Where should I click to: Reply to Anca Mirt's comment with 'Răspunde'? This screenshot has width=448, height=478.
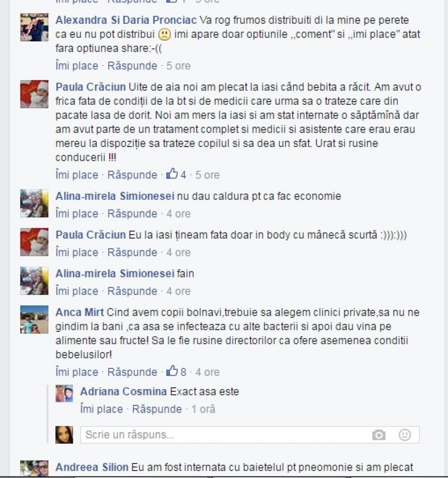[x=132, y=372]
